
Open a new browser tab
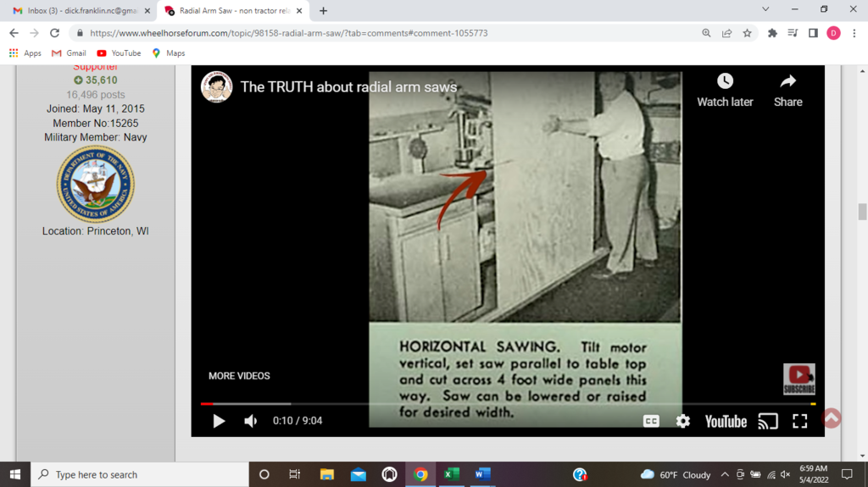tap(323, 10)
